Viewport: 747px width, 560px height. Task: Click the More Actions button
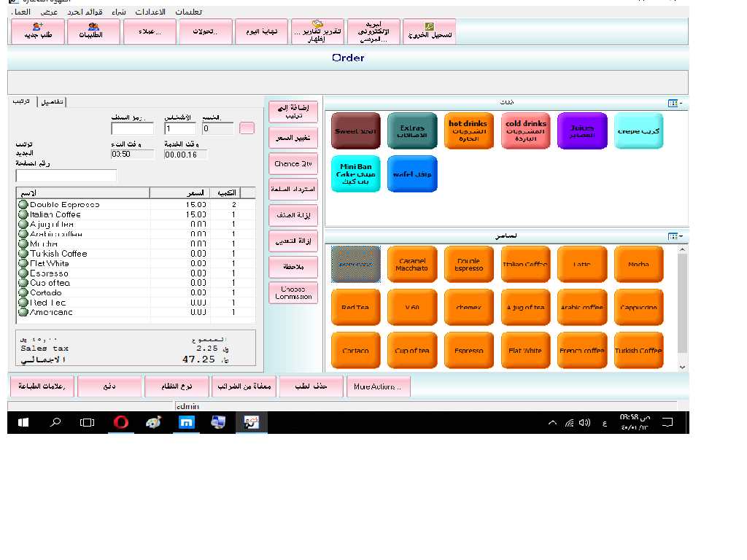pos(378,386)
